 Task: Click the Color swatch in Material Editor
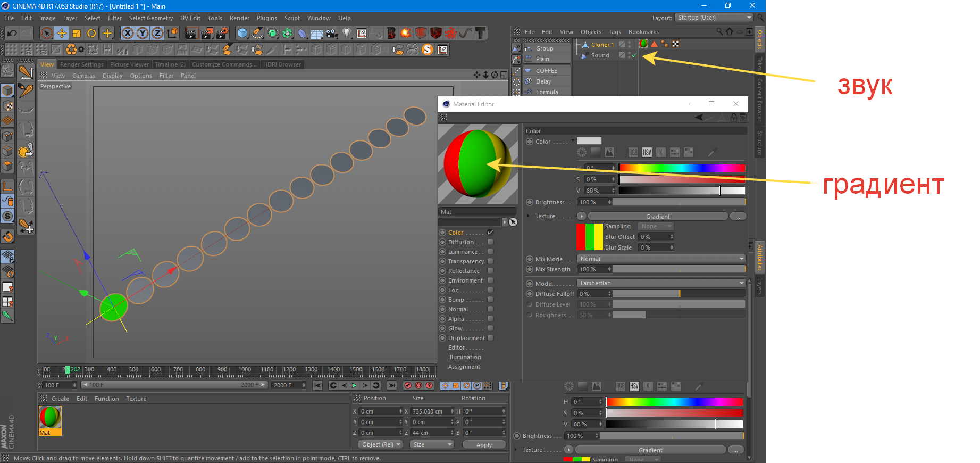point(589,141)
